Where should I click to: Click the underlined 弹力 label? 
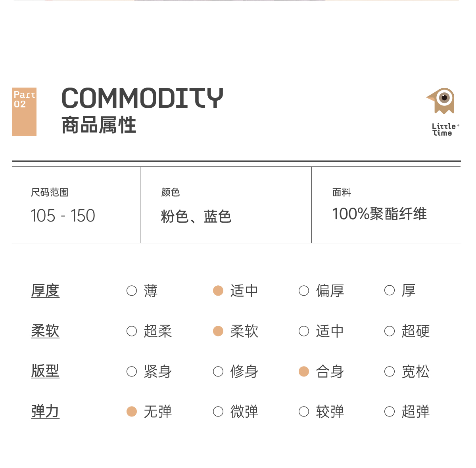(45, 412)
